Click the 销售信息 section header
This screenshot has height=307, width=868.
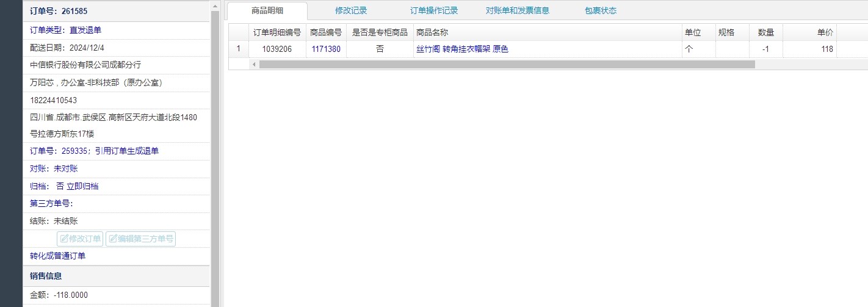click(116, 276)
